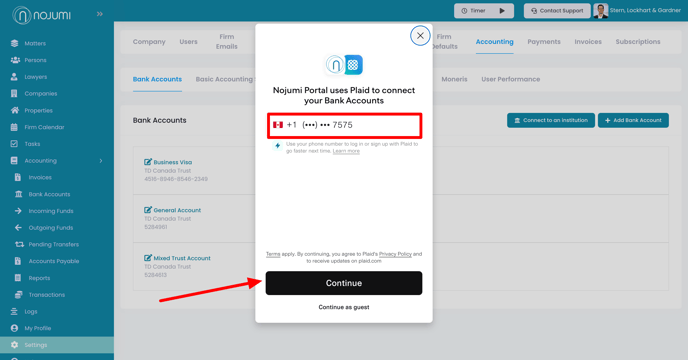Switch to the Subscriptions tab

click(x=638, y=42)
